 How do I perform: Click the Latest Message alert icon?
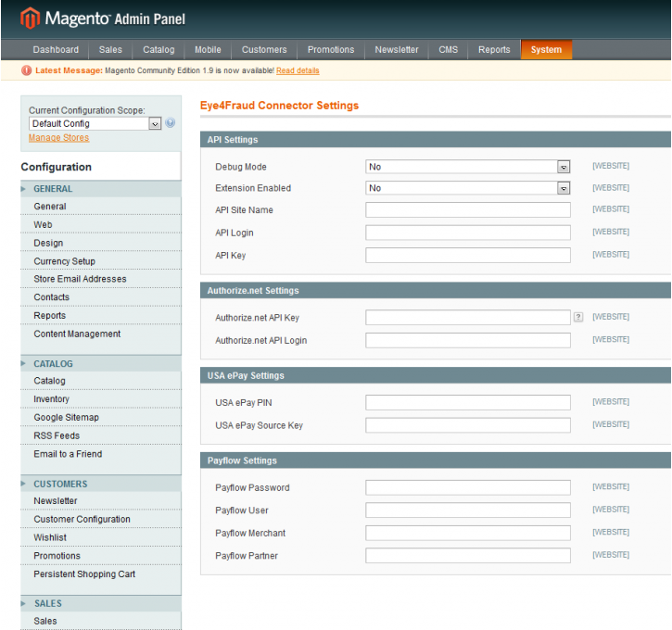pyautogui.click(x=27, y=70)
